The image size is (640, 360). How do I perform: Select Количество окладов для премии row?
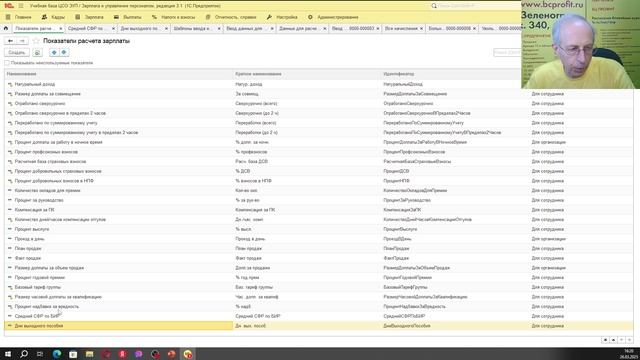click(x=318, y=191)
